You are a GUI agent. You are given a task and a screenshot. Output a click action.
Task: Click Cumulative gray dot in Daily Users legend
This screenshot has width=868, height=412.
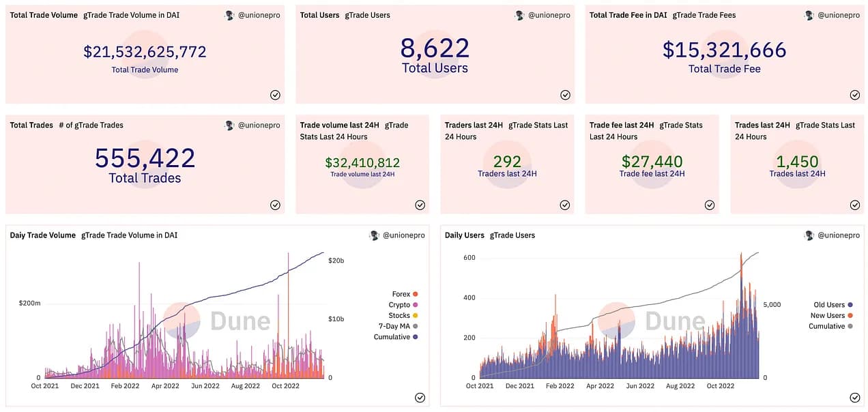[x=850, y=327]
